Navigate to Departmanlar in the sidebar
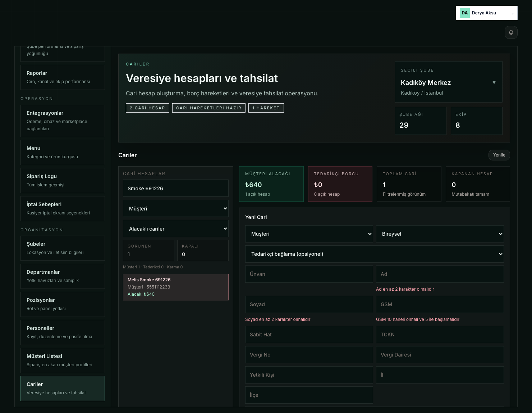 point(63,276)
